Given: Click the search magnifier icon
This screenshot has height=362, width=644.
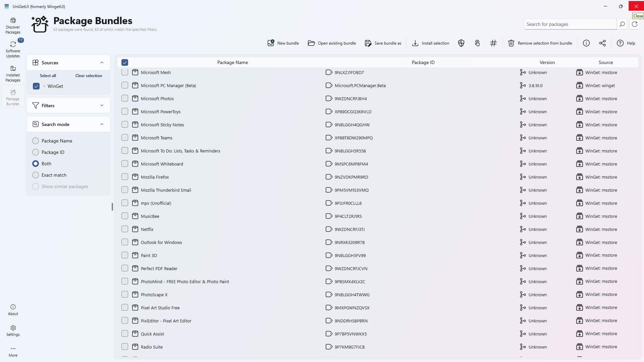Looking at the screenshot, I should pyautogui.click(x=622, y=24).
